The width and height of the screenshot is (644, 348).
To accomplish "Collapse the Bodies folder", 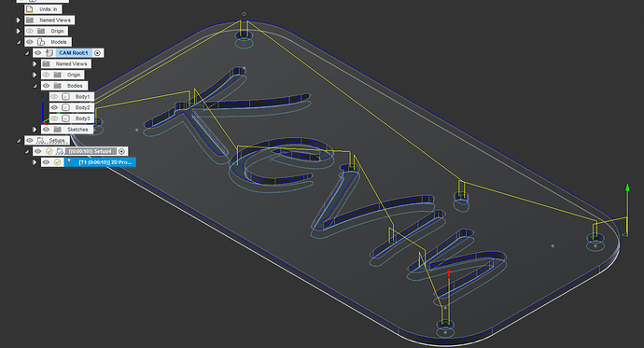I will click(35, 86).
